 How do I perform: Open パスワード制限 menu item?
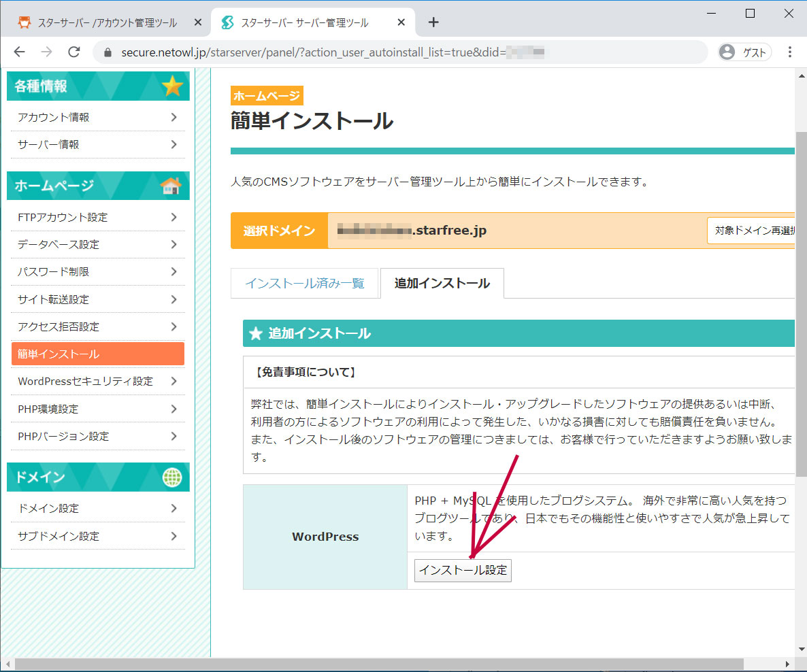pyautogui.click(x=98, y=271)
